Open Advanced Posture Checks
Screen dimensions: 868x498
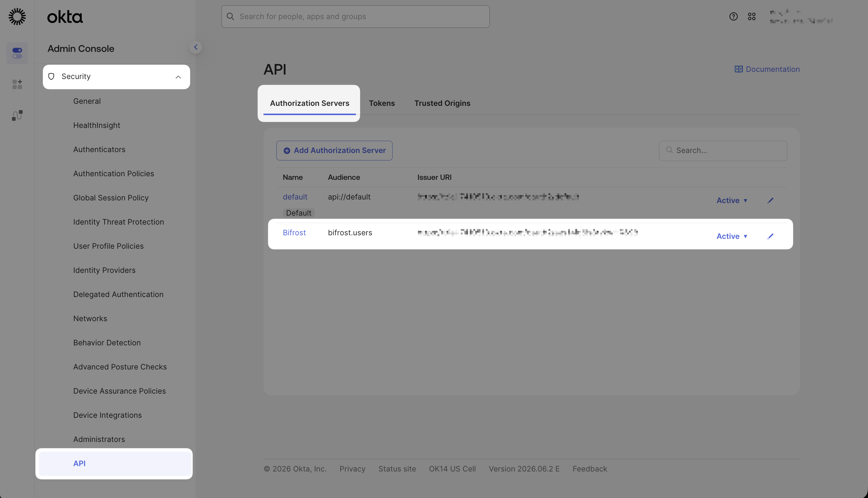tap(120, 367)
